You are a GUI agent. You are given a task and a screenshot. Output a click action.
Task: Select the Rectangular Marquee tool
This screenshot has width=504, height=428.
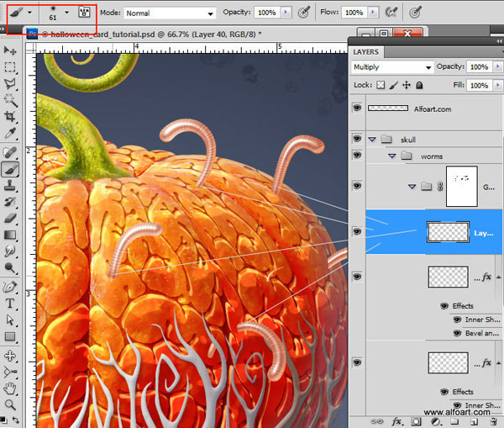click(x=9, y=66)
